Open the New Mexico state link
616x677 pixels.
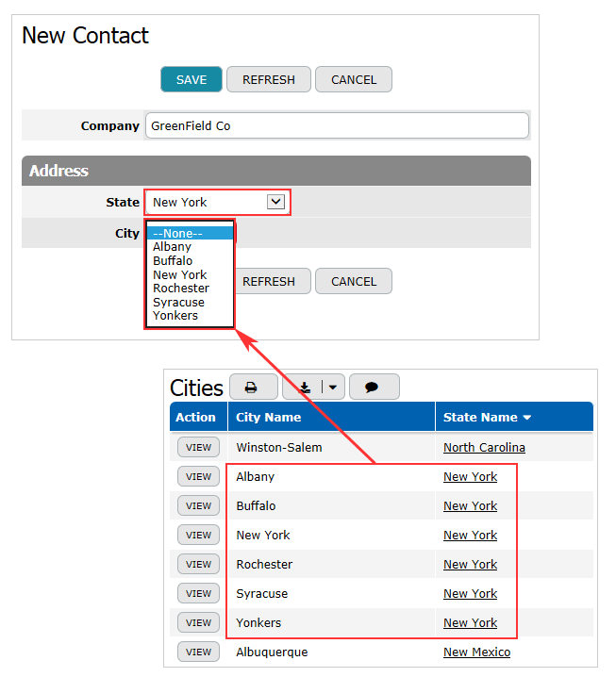tap(477, 652)
